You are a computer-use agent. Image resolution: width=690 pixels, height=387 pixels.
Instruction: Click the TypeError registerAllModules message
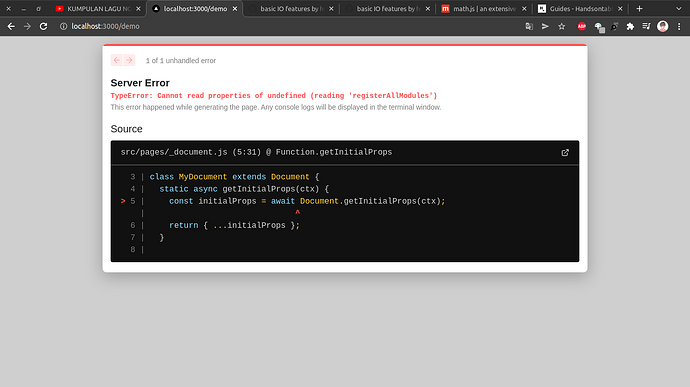point(274,96)
